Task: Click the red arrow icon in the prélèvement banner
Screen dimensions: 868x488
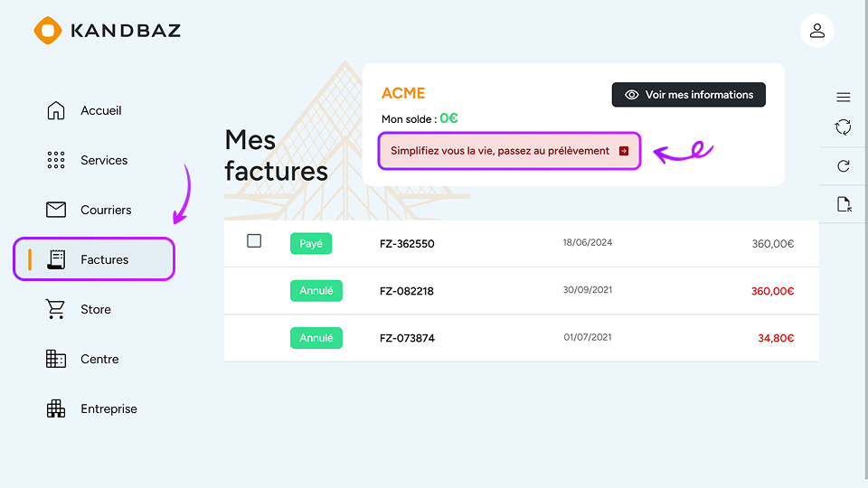Action: 624,151
